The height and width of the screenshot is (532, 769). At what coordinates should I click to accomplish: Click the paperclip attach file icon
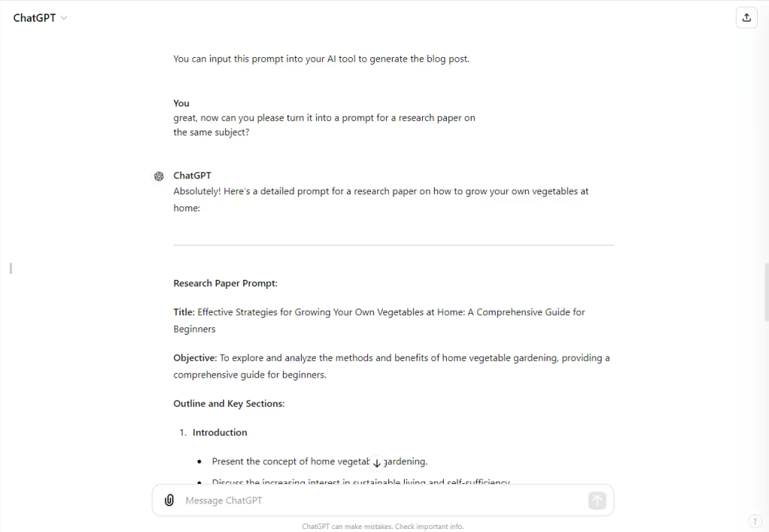point(170,500)
